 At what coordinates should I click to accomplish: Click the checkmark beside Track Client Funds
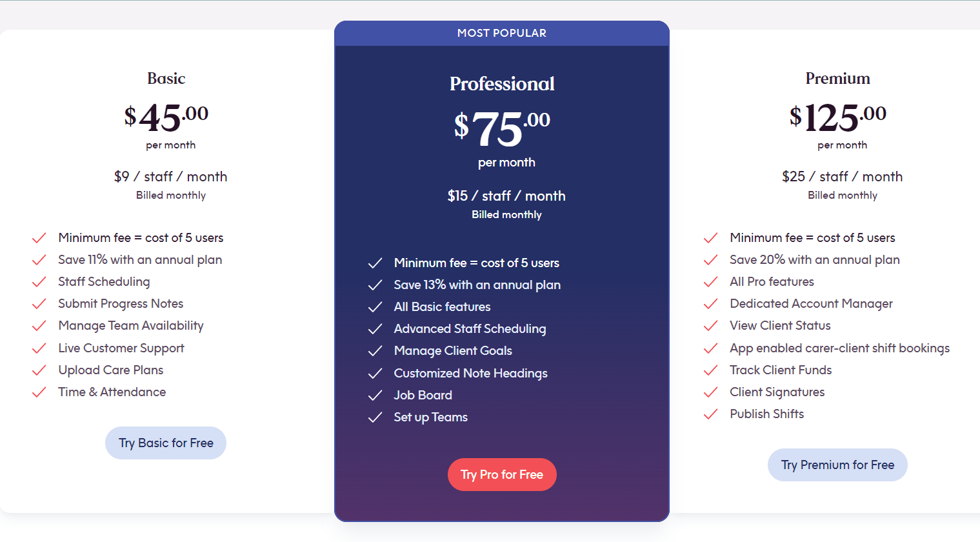[x=710, y=370]
